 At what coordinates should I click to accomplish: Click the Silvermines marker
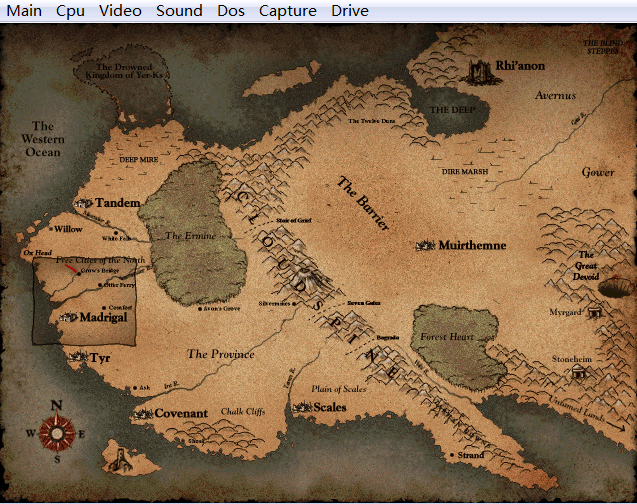[x=294, y=303]
